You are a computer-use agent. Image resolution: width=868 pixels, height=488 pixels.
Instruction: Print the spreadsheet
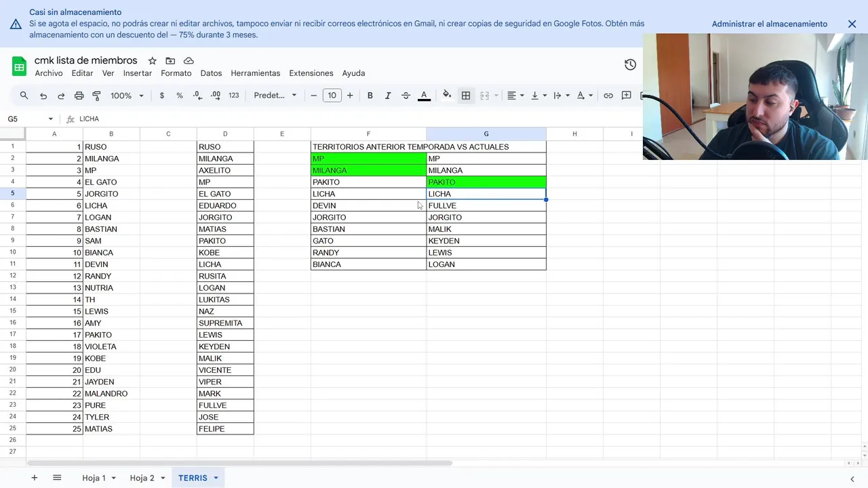point(79,96)
